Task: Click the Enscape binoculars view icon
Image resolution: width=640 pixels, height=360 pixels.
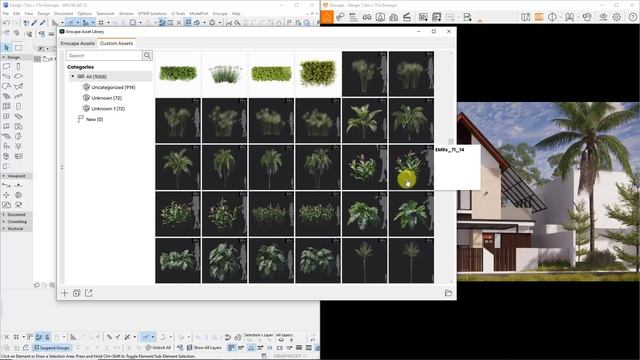Action: click(367, 17)
